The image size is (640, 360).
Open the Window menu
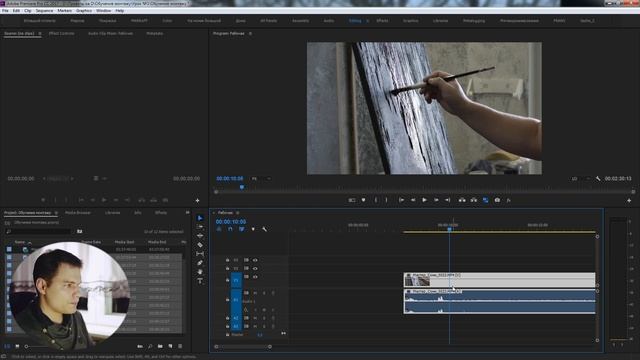click(x=103, y=11)
